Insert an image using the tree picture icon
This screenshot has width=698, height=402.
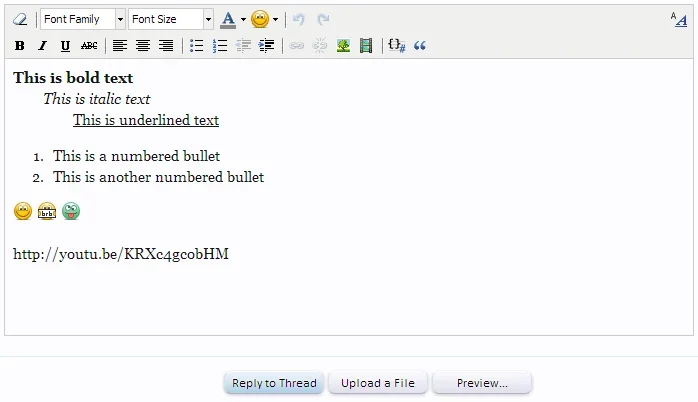point(343,45)
